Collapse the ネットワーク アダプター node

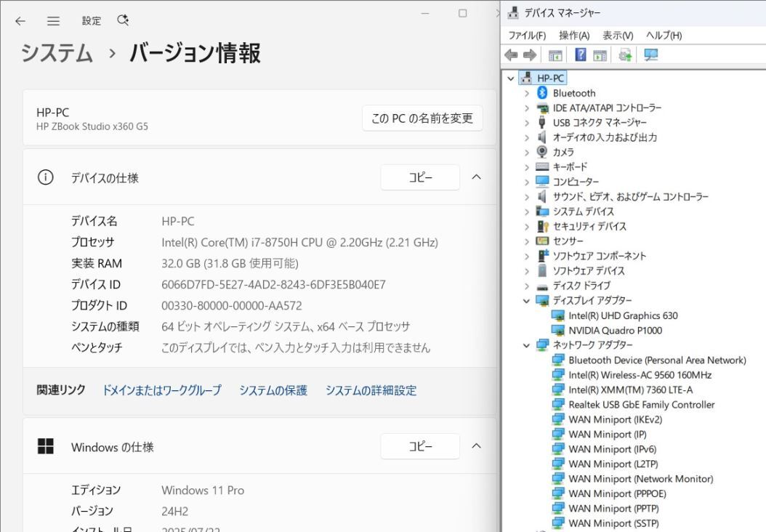tap(527, 344)
